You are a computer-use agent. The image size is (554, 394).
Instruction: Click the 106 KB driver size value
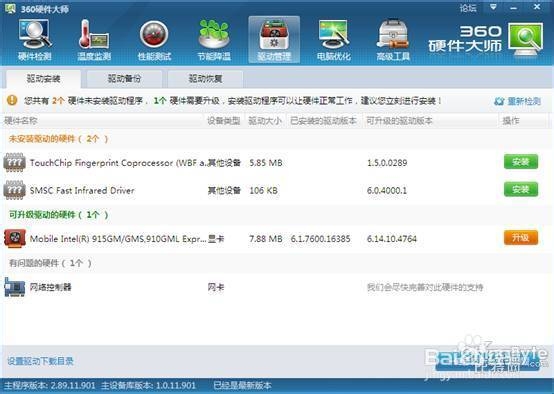[x=264, y=190]
